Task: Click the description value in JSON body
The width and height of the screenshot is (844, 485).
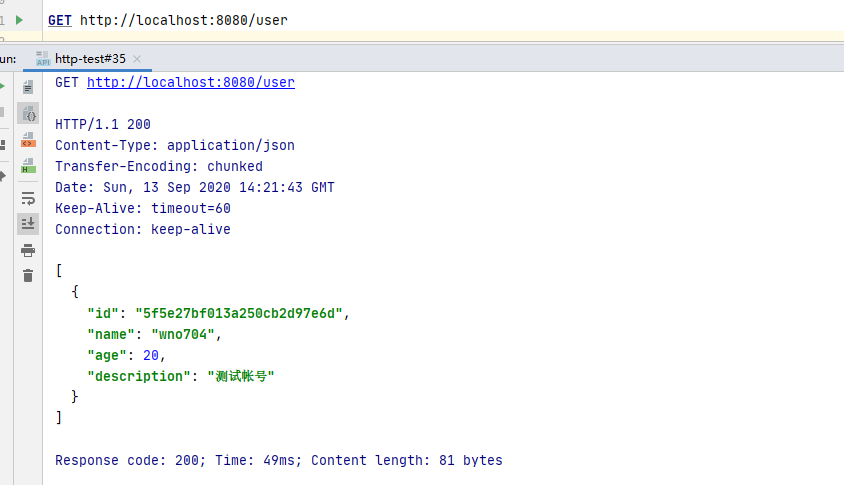Action: (240, 376)
